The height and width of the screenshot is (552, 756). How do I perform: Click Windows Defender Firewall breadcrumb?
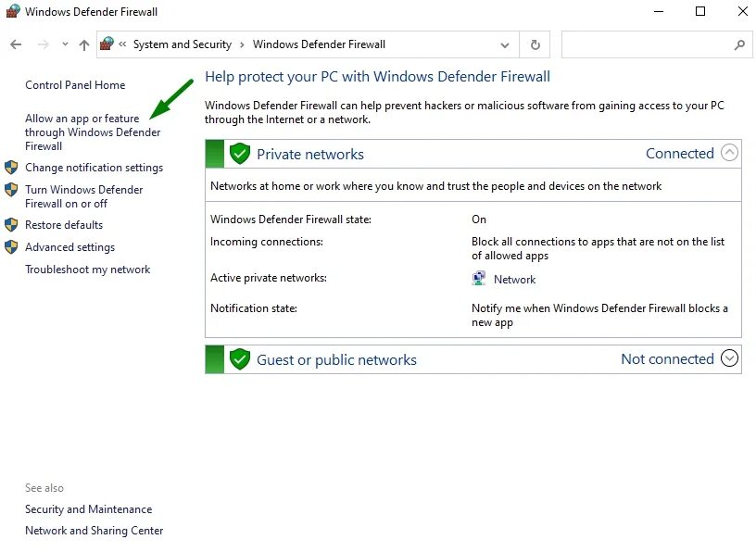tap(319, 44)
